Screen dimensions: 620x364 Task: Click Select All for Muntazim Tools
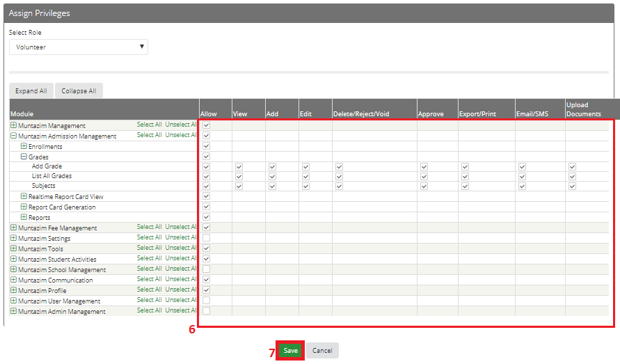click(149, 248)
